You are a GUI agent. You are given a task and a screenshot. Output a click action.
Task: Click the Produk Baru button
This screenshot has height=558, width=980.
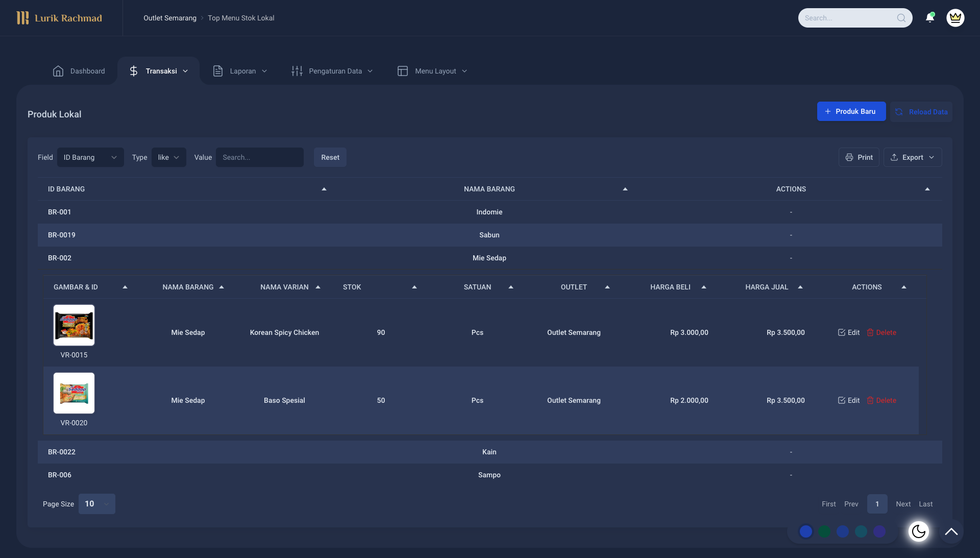pos(851,111)
